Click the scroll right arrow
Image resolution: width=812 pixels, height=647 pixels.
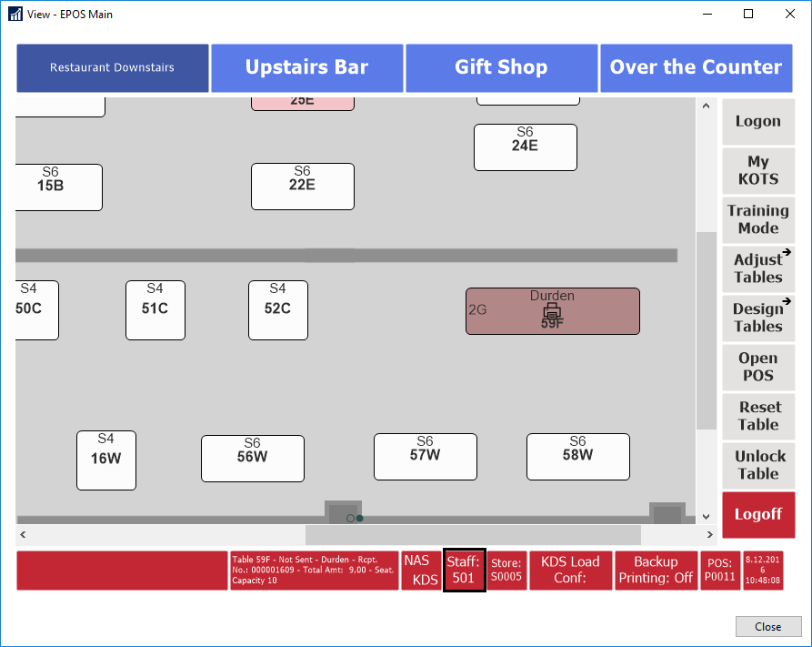[709, 534]
